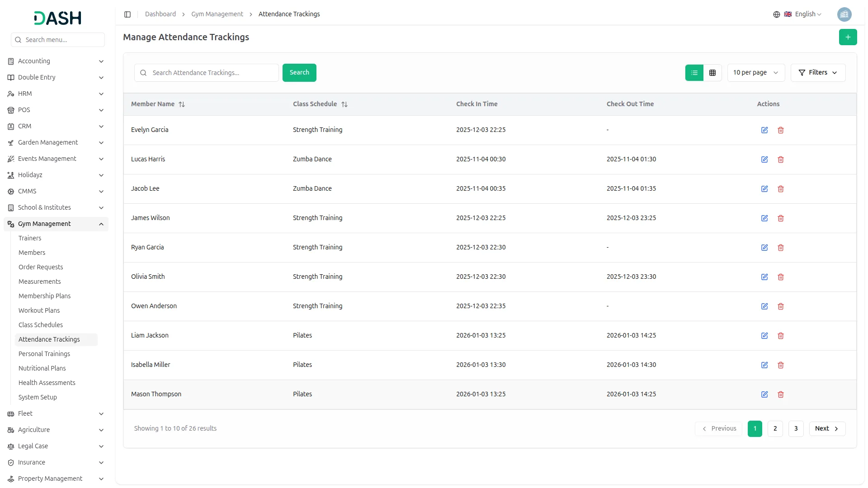Expand the Property Management menu
This screenshot has width=868, height=488.
pyautogui.click(x=56, y=479)
